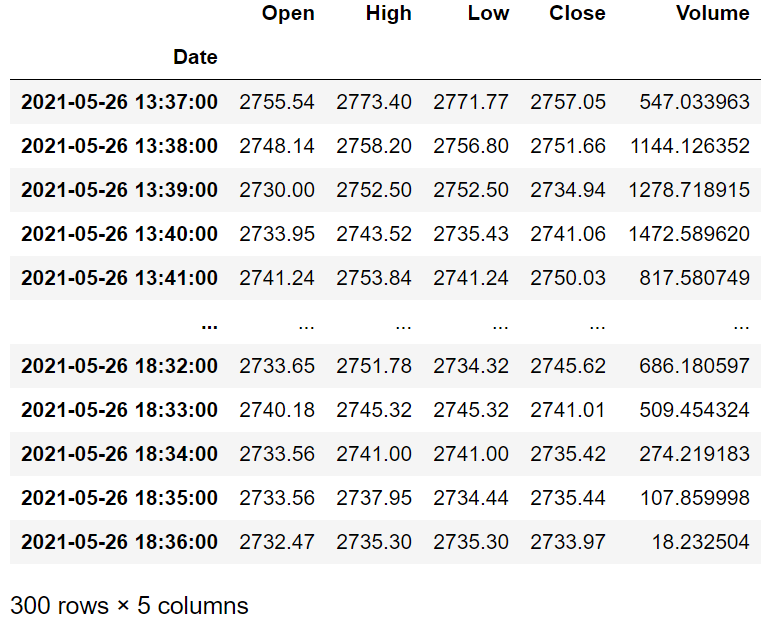Screen dimensions: 772x626
Task: Click the Date index label
Action: (195, 57)
